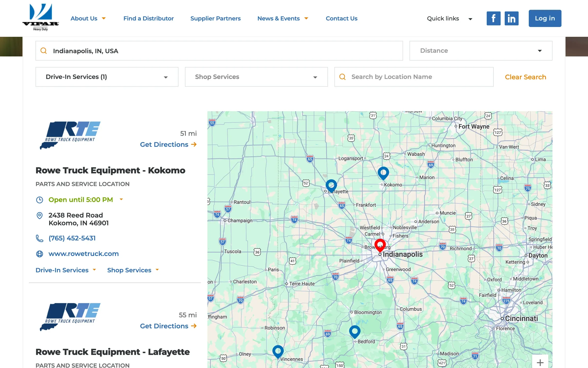Open Rowe Truck Equipment - Lafayette title
This screenshot has width=588, height=368.
click(x=113, y=352)
